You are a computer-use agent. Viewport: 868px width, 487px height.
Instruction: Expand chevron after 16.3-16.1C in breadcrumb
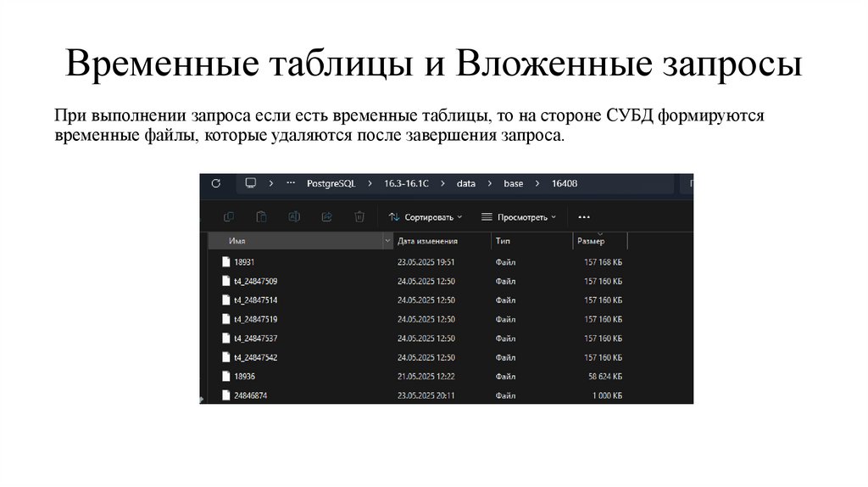click(x=442, y=183)
